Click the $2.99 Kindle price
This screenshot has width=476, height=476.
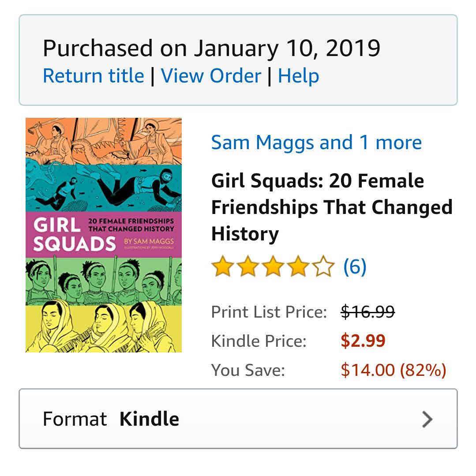coord(363,341)
